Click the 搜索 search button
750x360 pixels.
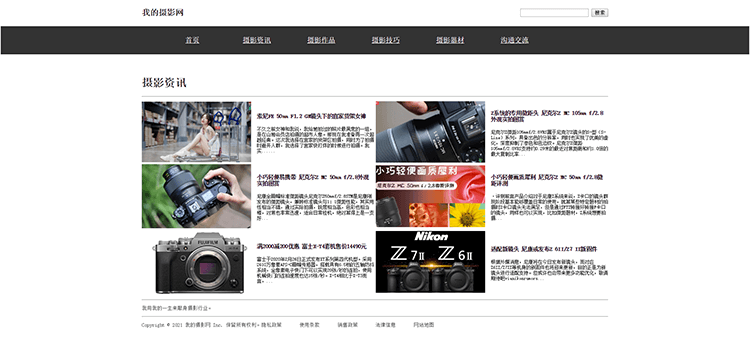tap(600, 13)
